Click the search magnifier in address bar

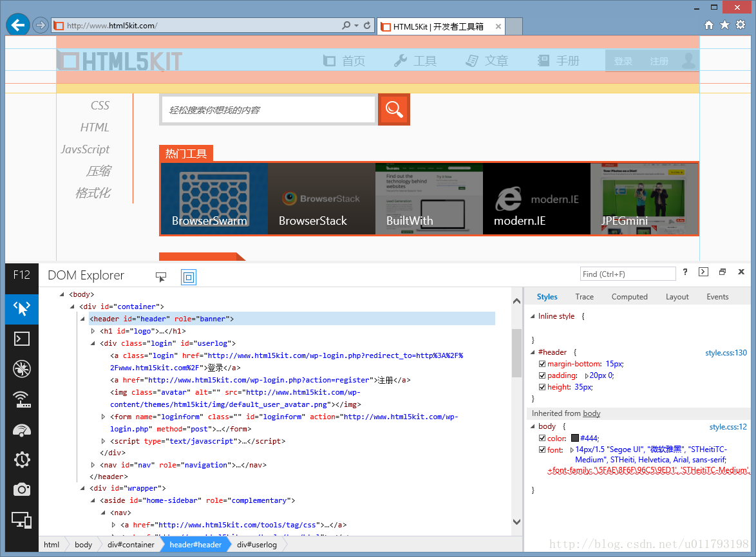click(x=346, y=25)
